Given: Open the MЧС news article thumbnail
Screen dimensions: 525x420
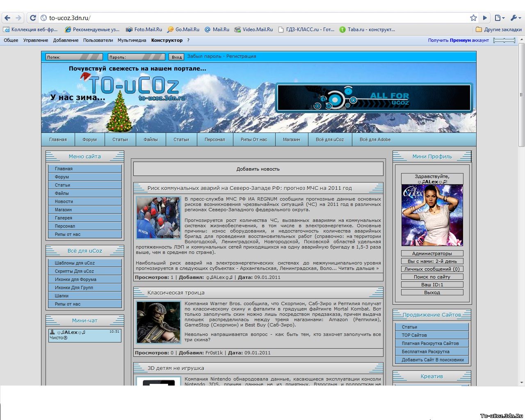Looking at the screenshot, I should 158,217.
